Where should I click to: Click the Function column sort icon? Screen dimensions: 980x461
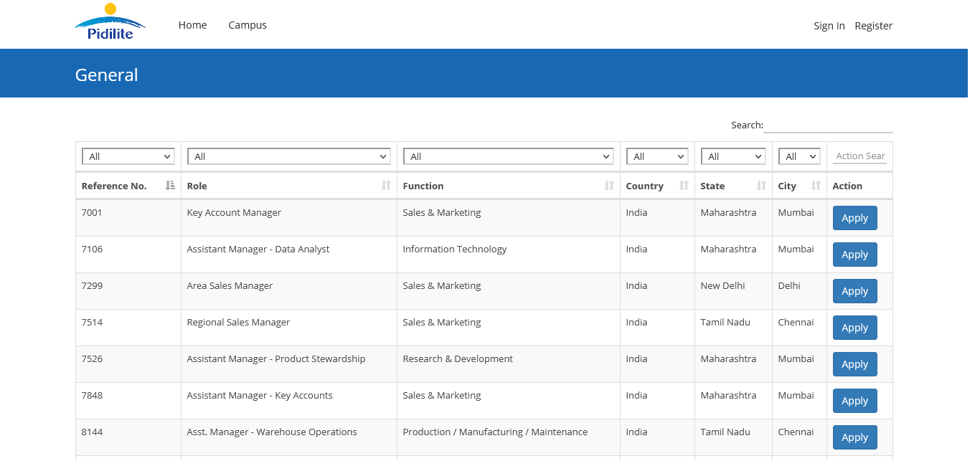(609, 186)
